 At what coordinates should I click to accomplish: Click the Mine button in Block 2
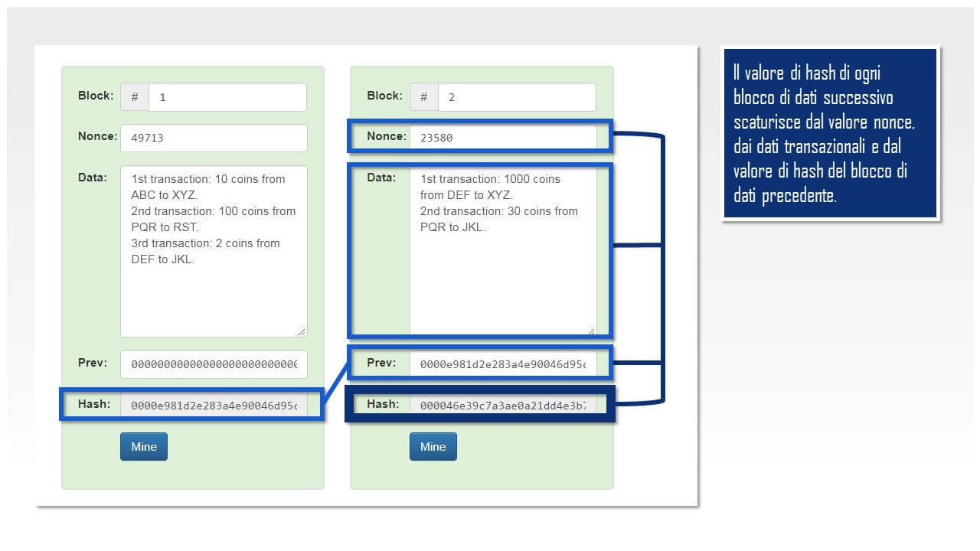pos(433,447)
